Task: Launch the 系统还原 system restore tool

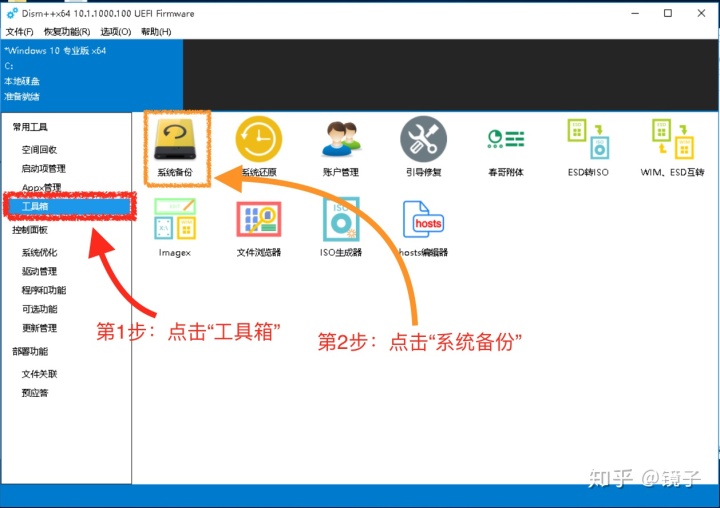Action: 259,148
